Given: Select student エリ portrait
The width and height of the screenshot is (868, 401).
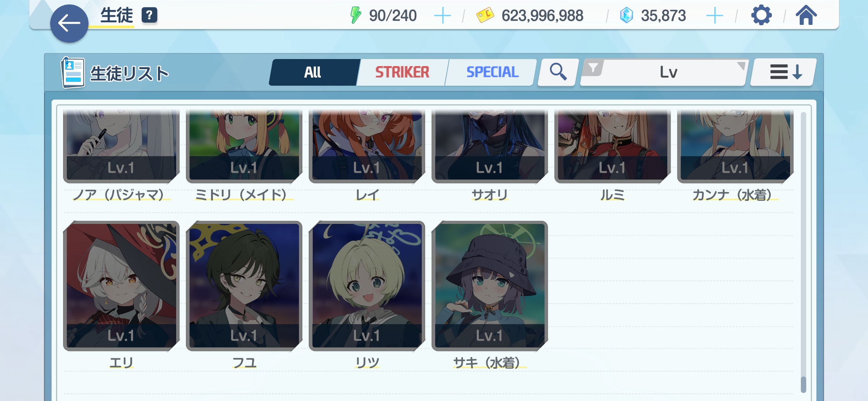Looking at the screenshot, I should click(121, 286).
